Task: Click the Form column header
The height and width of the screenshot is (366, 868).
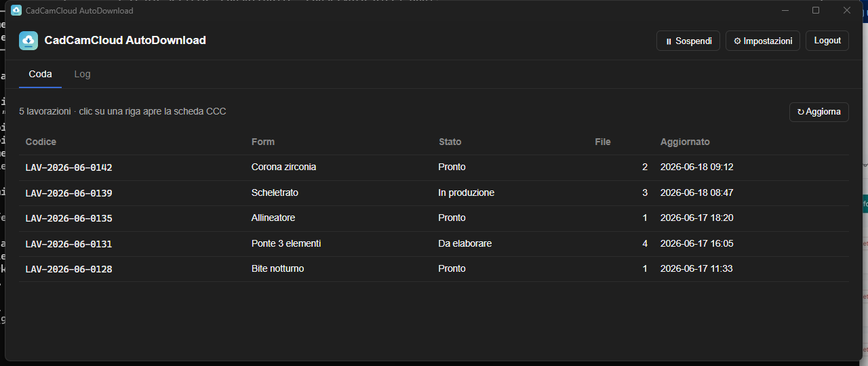Action: tap(263, 142)
